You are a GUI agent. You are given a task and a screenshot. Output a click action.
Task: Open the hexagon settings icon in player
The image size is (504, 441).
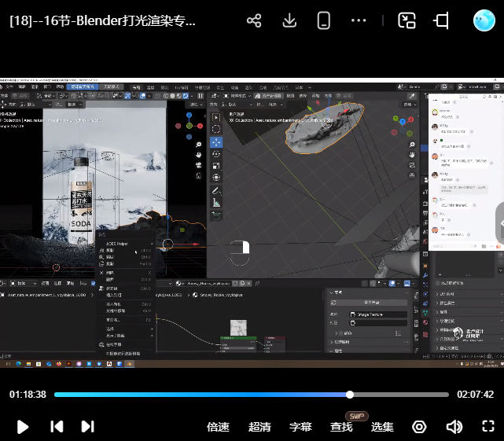[420, 427]
